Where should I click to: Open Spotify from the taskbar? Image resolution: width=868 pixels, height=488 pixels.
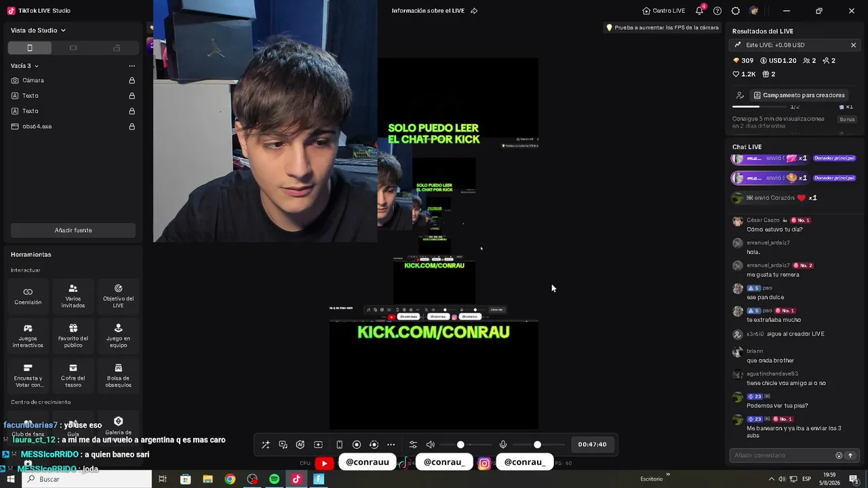click(274, 479)
